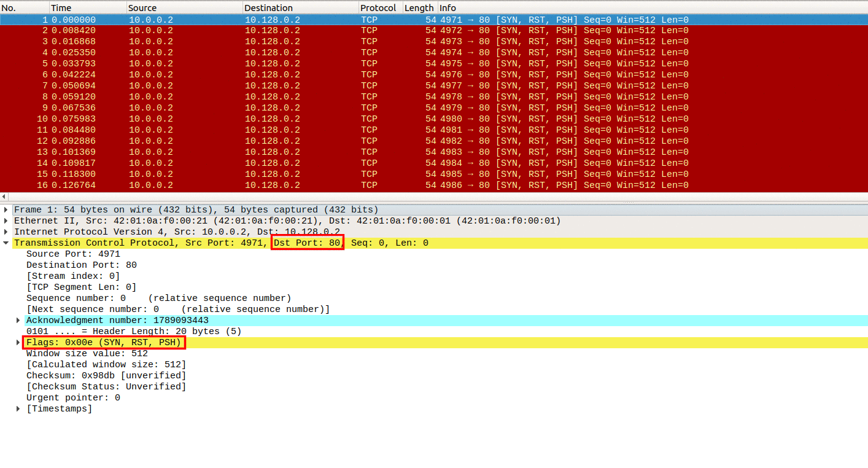Select packet 5 at time 0.033793

tap(434, 64)
